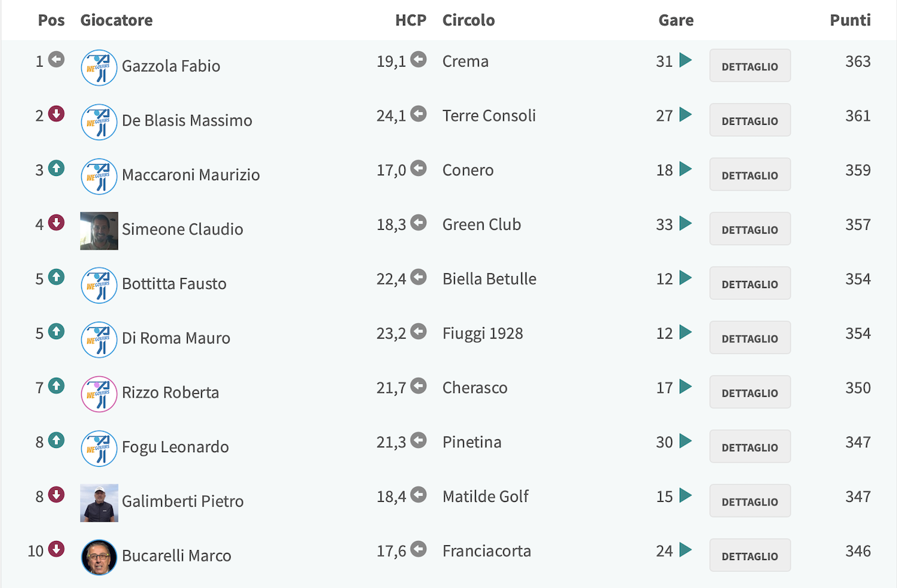
Task: Click the HCP arrow icon next to 21,3
Action: [418, 441]
